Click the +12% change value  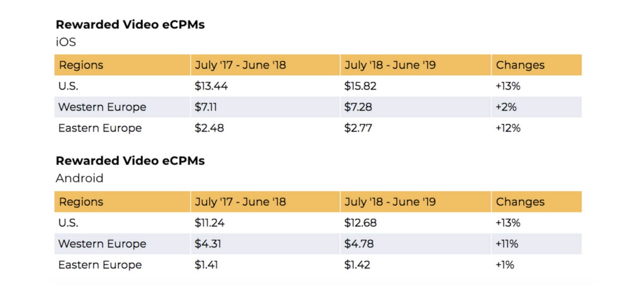508,128
